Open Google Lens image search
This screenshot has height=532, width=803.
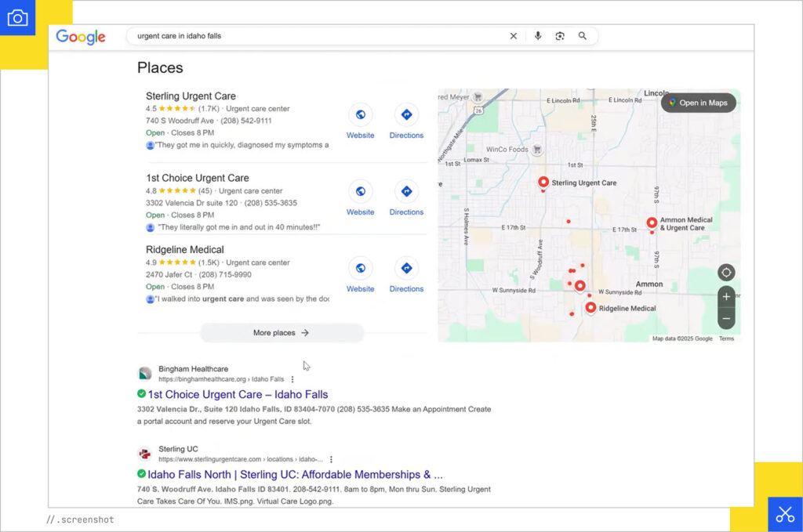[x=560, y=35]
